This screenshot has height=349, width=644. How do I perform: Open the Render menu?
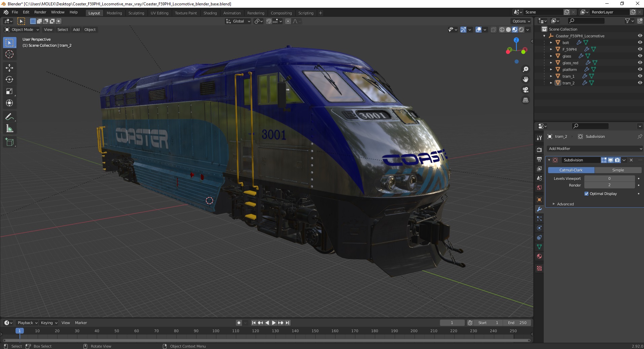(x=40, y=12)
